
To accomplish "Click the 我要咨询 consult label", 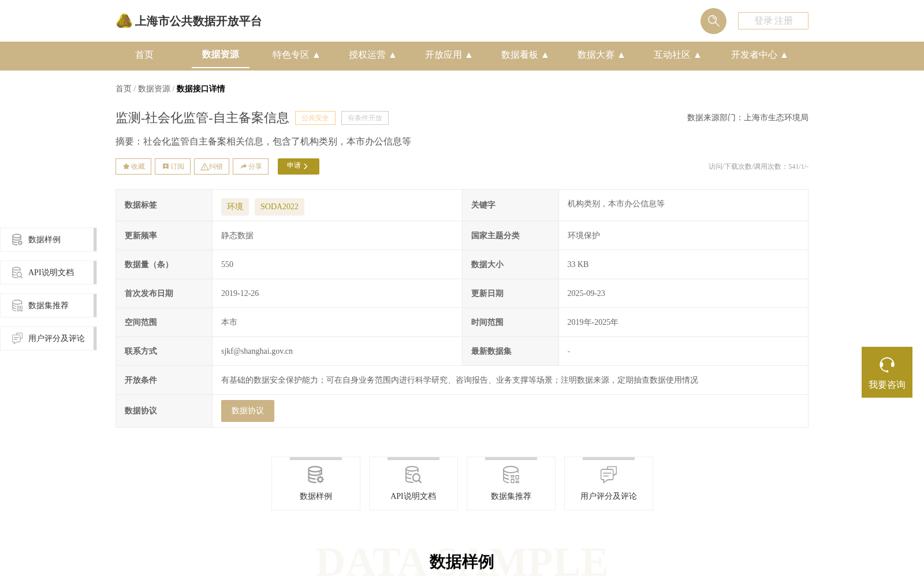I will pyautogui.click(x=887, y=385).
